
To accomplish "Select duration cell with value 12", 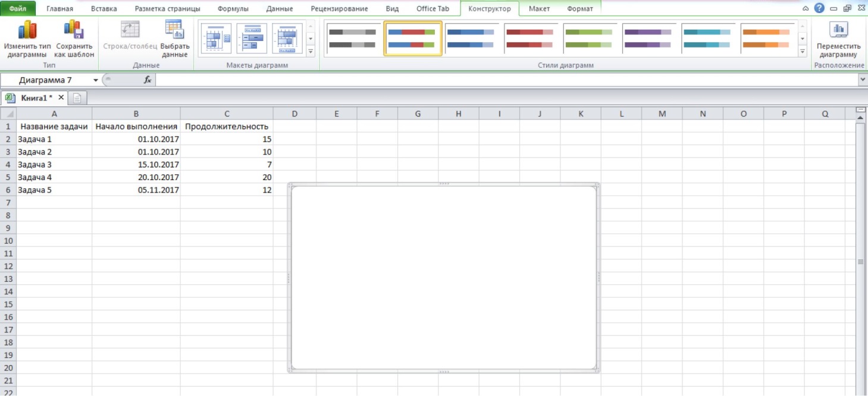I will point(227,190).
